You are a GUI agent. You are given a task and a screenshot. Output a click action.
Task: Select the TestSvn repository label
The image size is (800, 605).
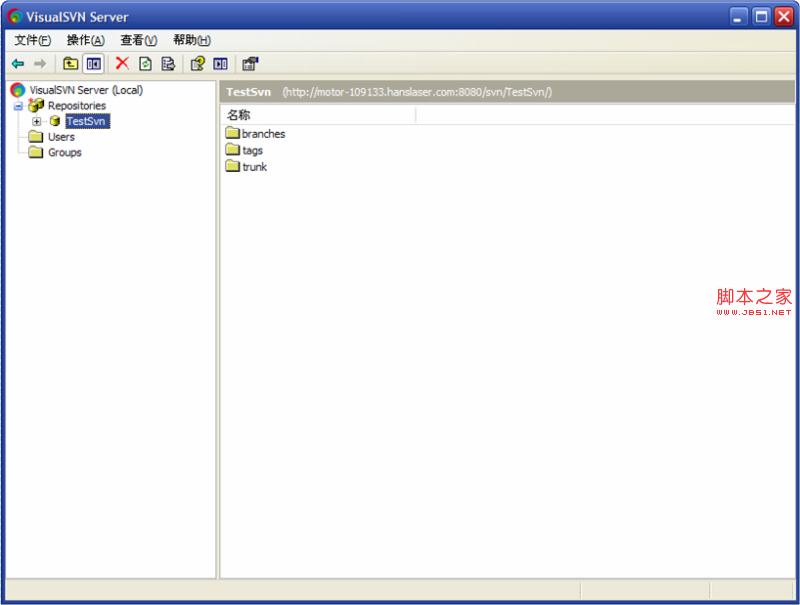point(87,121)
